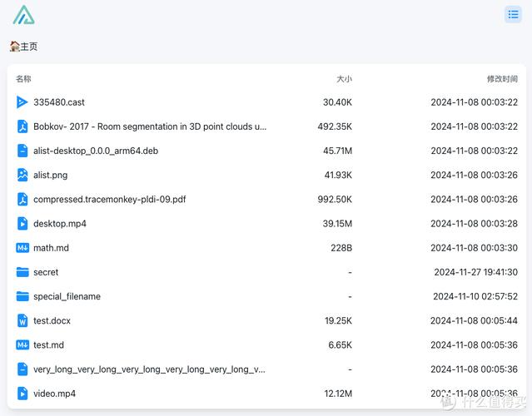
Task: Click the alist-desktop deb file icon
Action: click(22, 151)
